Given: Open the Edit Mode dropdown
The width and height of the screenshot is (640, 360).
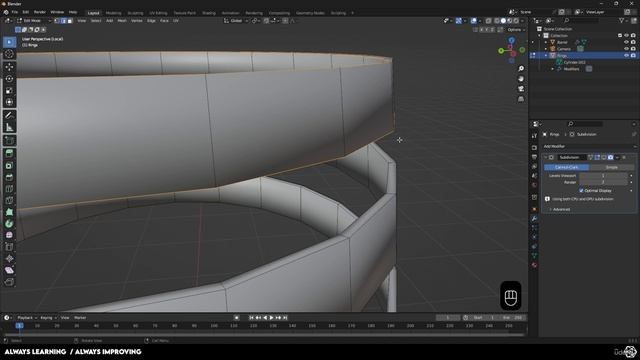Looking at the screenshot, I should [34, 20].
